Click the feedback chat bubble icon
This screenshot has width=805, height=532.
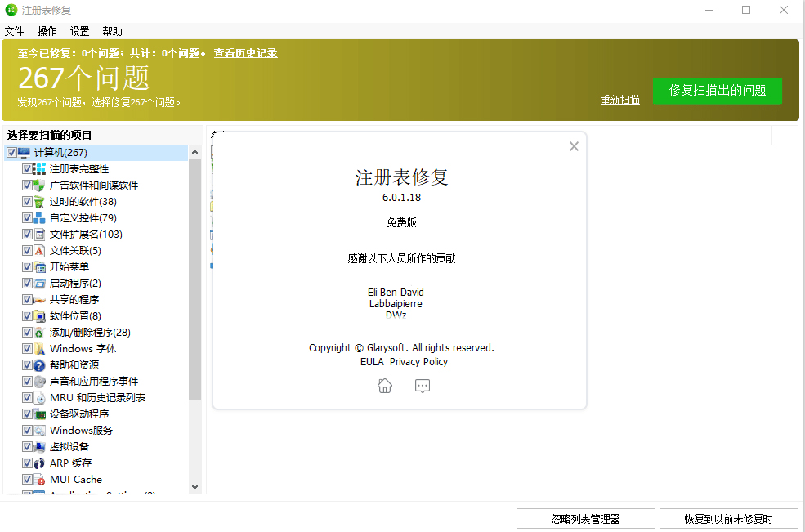point(422,387)
